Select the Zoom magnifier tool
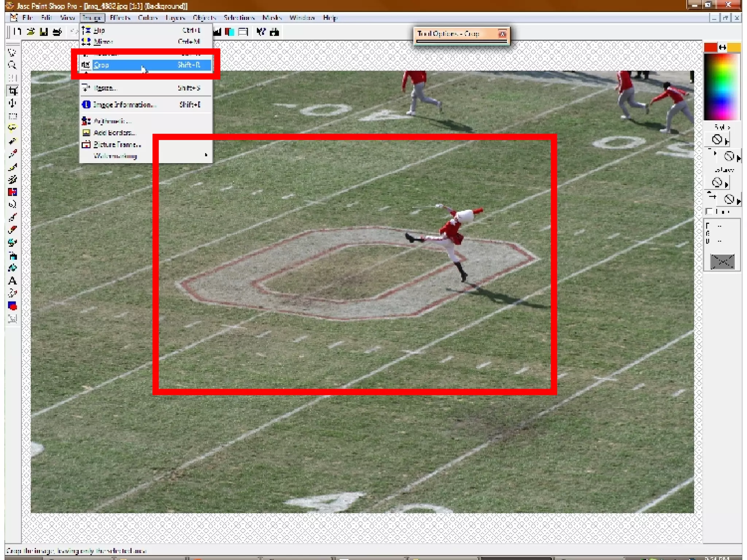Screen dimensions: 747x560 pos(12,65)
